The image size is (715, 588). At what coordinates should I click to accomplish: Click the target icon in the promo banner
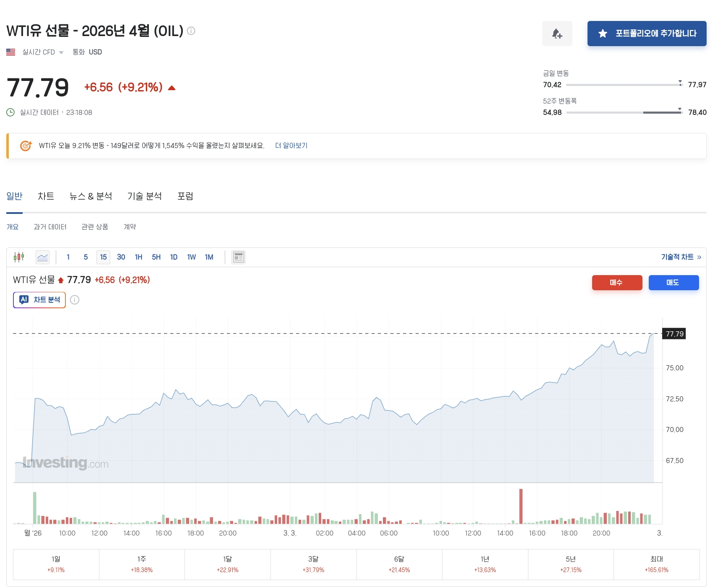click(x=26, y=146)
